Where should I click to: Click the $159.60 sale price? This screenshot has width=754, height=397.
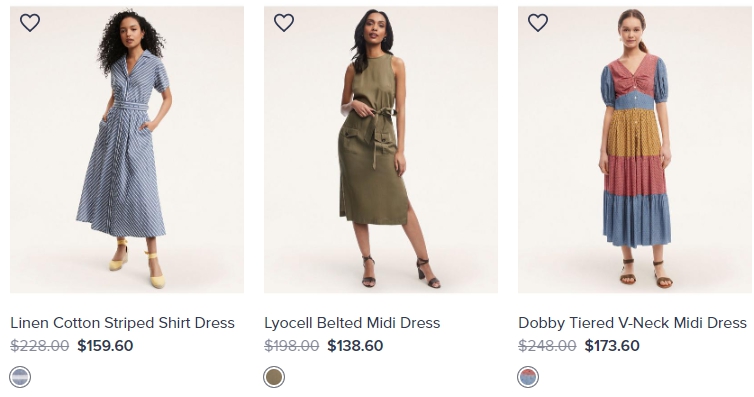click(105, 346)
